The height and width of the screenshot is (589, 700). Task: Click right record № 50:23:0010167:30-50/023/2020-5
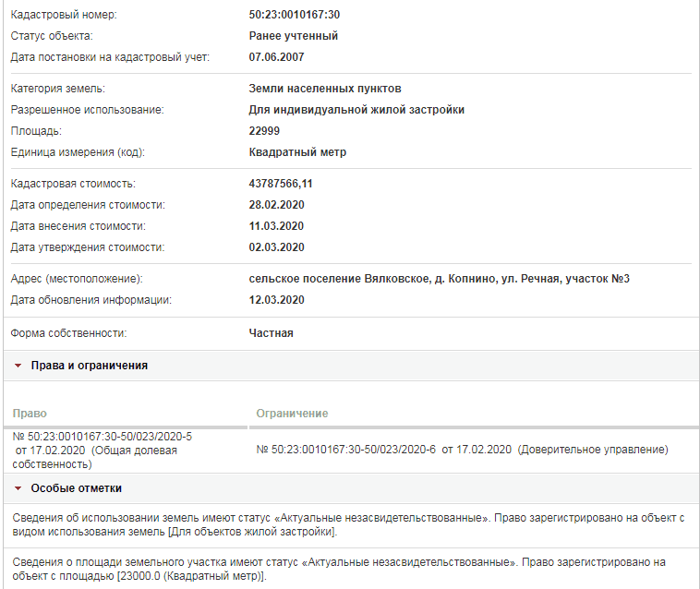(x=103, y=451)
